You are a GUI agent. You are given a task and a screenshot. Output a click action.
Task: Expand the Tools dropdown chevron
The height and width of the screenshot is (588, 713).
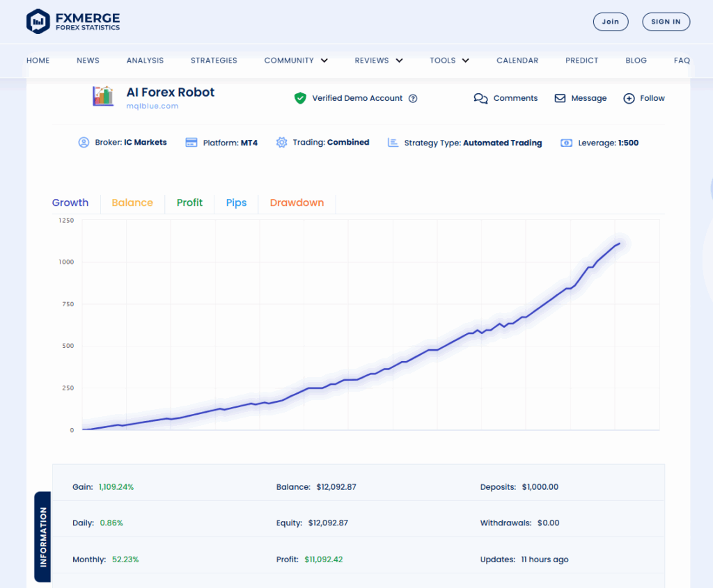point(466,61)
